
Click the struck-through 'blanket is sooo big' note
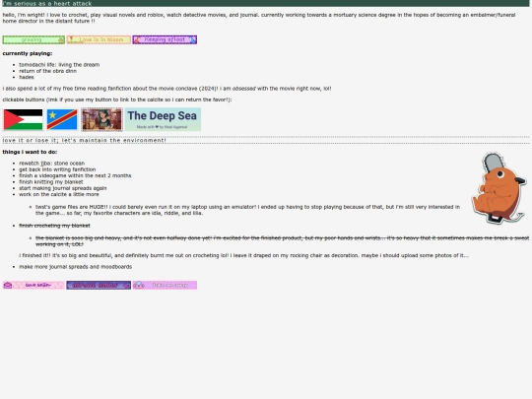pos(283,241)
